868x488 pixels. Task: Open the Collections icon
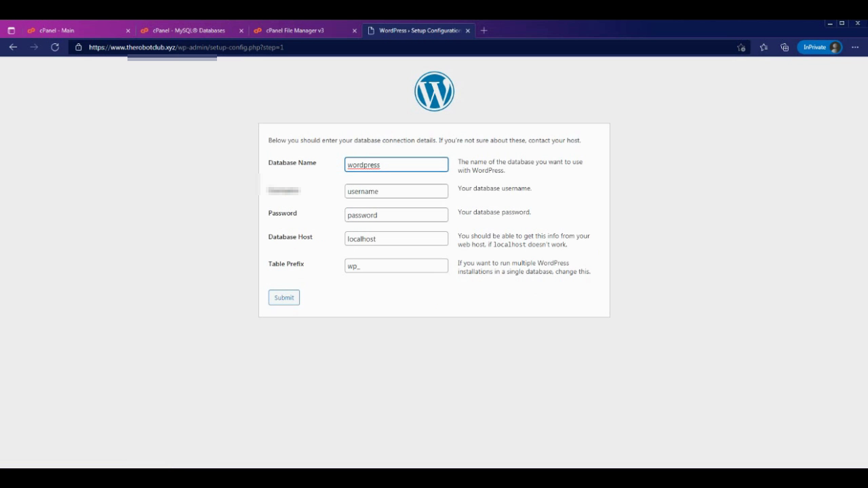tap(785, 47)
